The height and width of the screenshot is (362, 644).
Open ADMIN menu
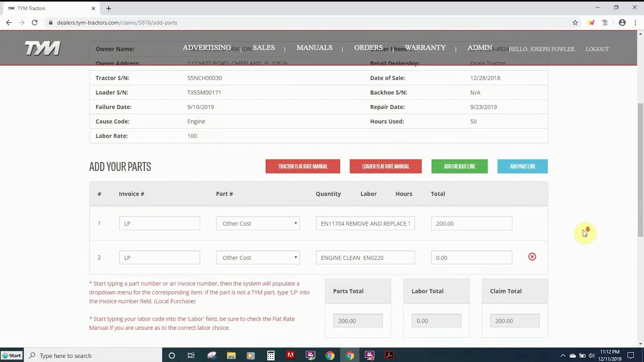point(480,48)
